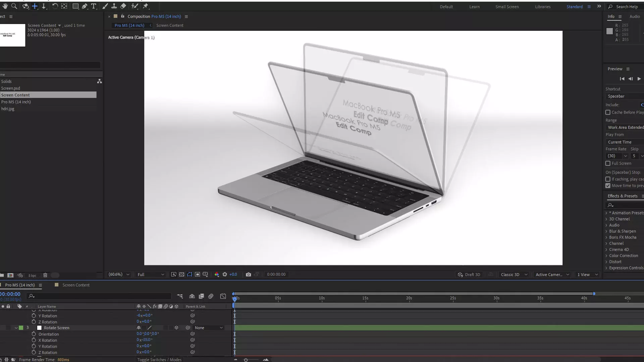Click the Info panel color sample swatch
The height and width of the screenshot is (362, 644).
click(x=609, y=31)
